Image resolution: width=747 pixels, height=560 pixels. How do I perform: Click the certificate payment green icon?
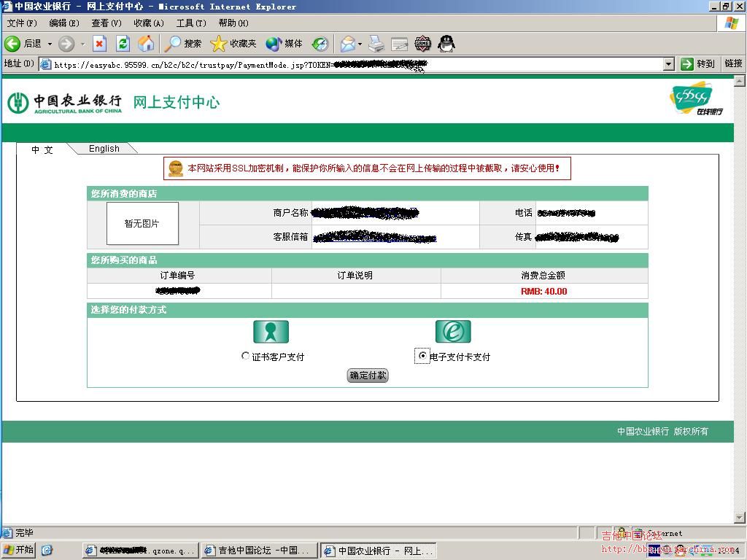click(x=271, y=332)
